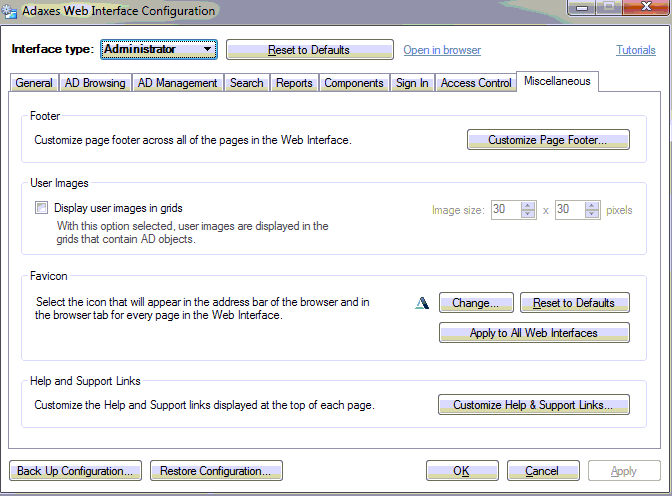The width and height of the screenshot is (672, 496).
Task: Click the Cancel button
Action: (x=543, y=471)
